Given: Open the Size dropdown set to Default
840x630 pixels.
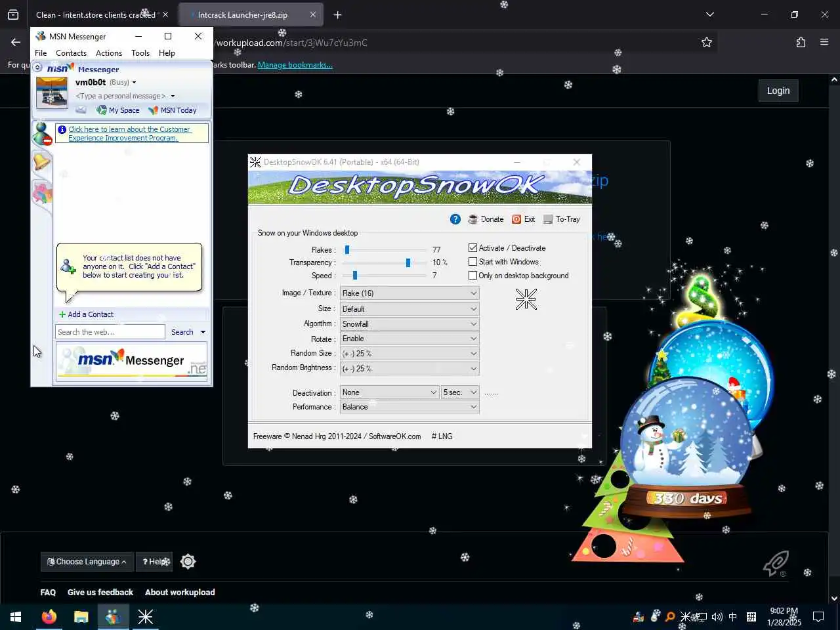Looking at the screenshot, I should (x=409, y=308).
